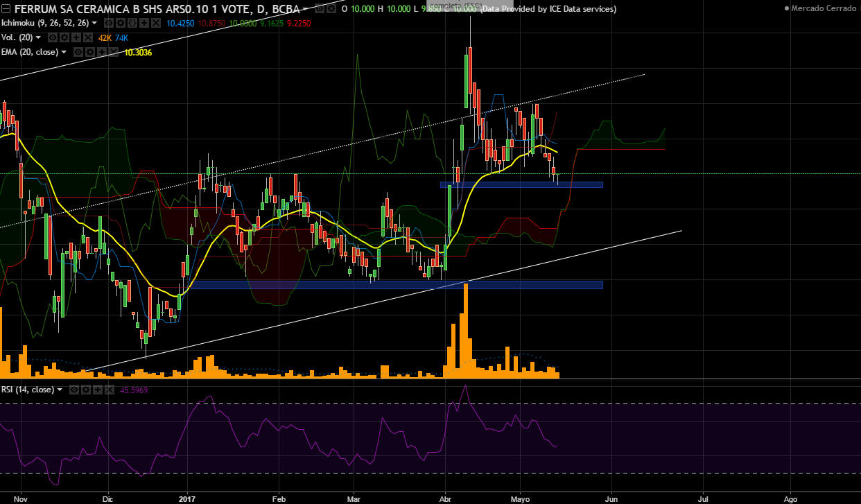Click the FERRUM SA CERAMICA symbol title
This screenshot has width=861, height=504.
157,9
